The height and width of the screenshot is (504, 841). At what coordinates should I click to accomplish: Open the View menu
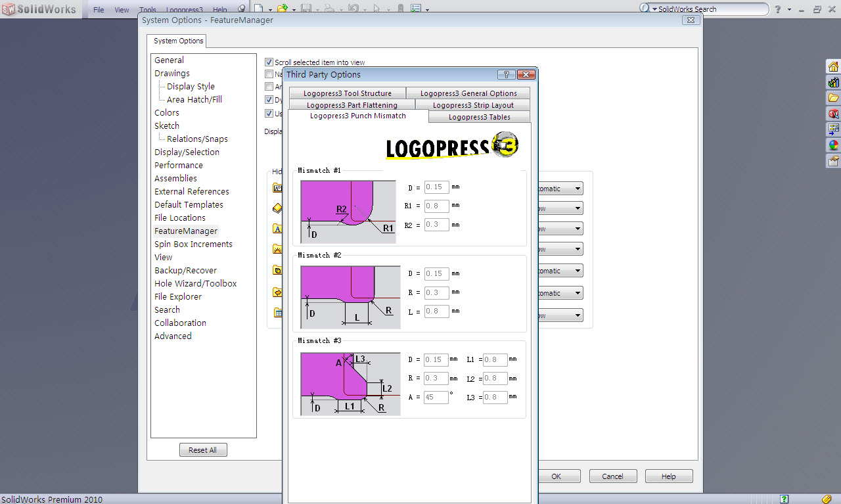(x=122, y=10)
